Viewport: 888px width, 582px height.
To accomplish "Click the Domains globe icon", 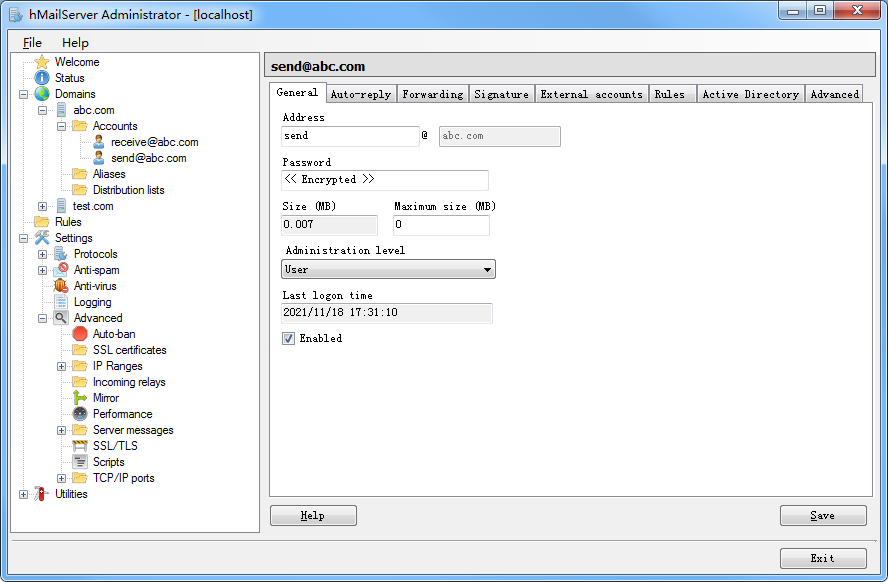I will pos(42,93).
